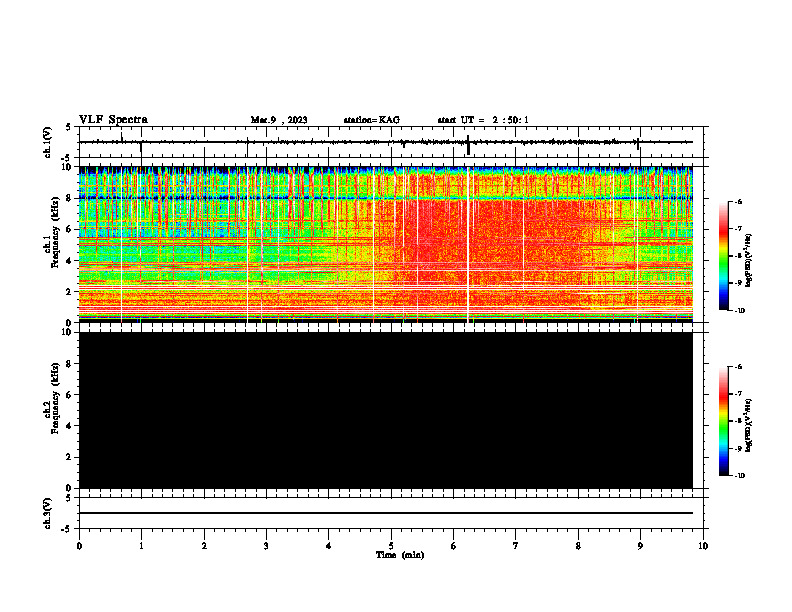This screenshot has width=792, height=612.
Task: Click the "VLF Spectra" title text
Action: click(113, 120)
